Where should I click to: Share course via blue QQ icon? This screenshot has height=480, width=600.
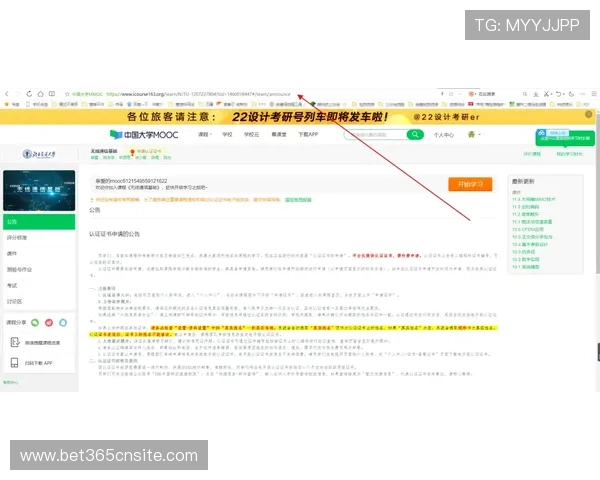tap(63, 323)
